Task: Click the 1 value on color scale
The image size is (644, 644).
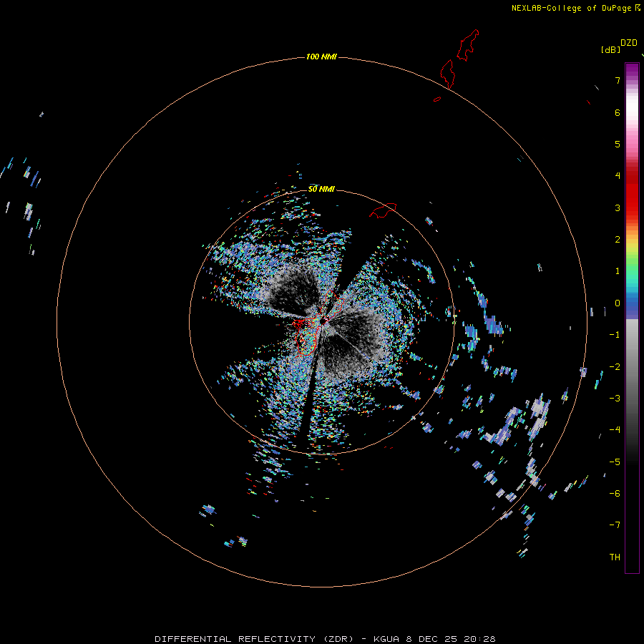Action: tap(618, 271)
